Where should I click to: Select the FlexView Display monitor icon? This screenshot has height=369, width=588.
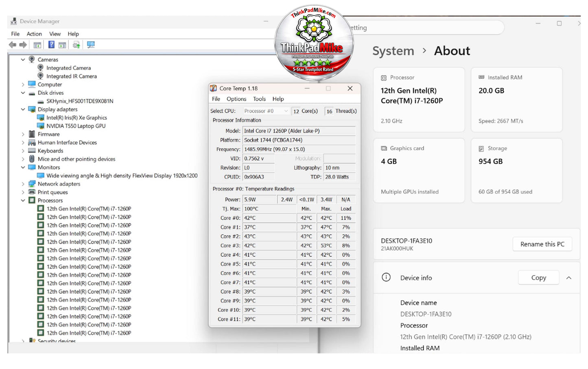point(41,176)
